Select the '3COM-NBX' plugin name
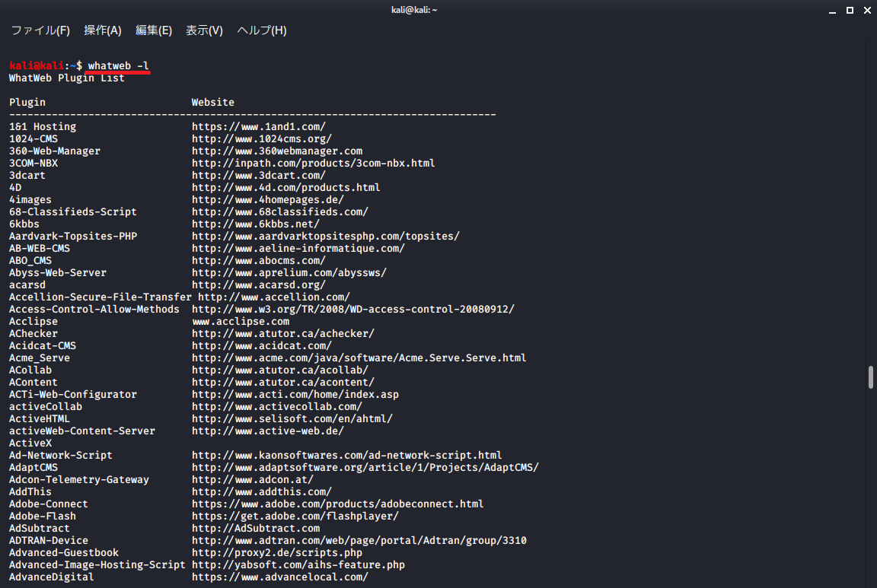The image size is (877, 588). click(33, 164)
